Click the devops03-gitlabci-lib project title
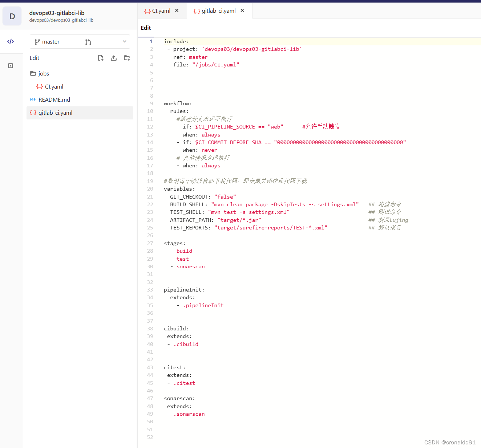 57,13
